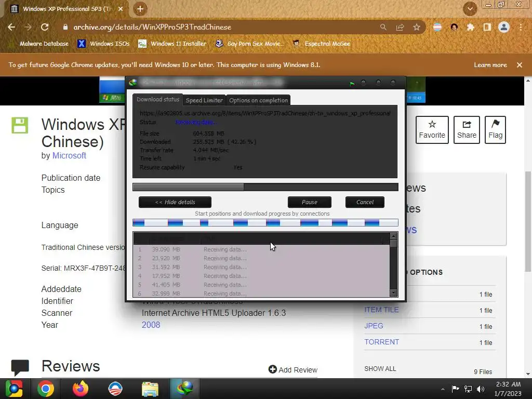Open the 2008 year link
This screenshot has width=532, height=399.
151,325
